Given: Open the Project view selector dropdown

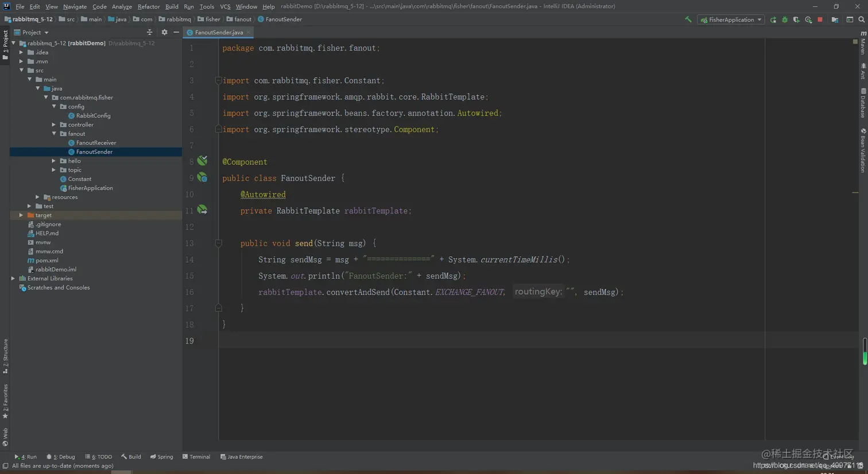Looking at the screenshot, I should tap(32, 32).
